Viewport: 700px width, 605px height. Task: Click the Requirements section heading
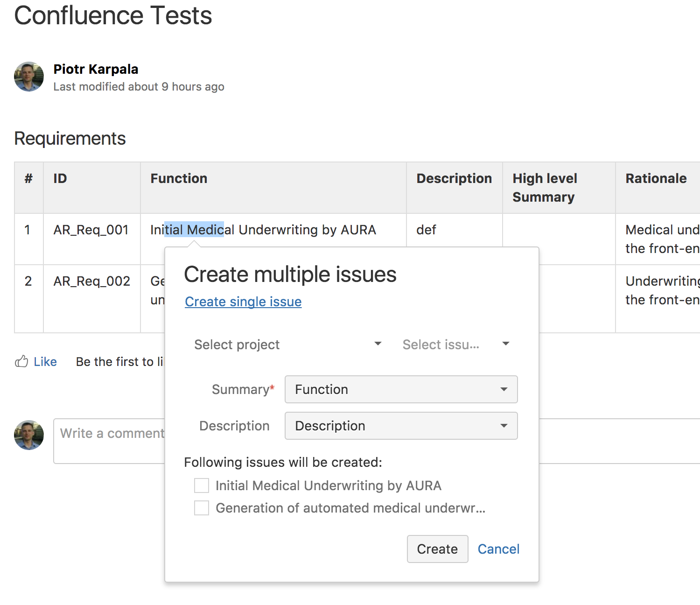[70, 139]
